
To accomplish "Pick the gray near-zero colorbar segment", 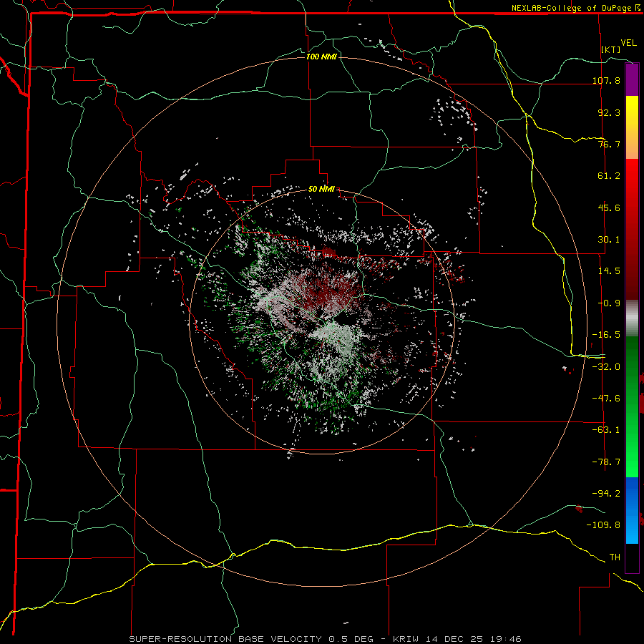I will (632, 318).
